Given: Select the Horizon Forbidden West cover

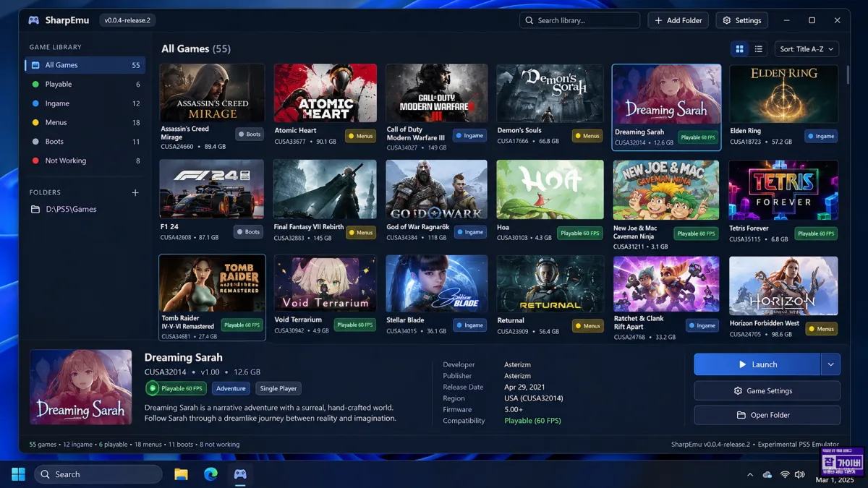Looking at the screenshot, I should click(x=783, y=284).
